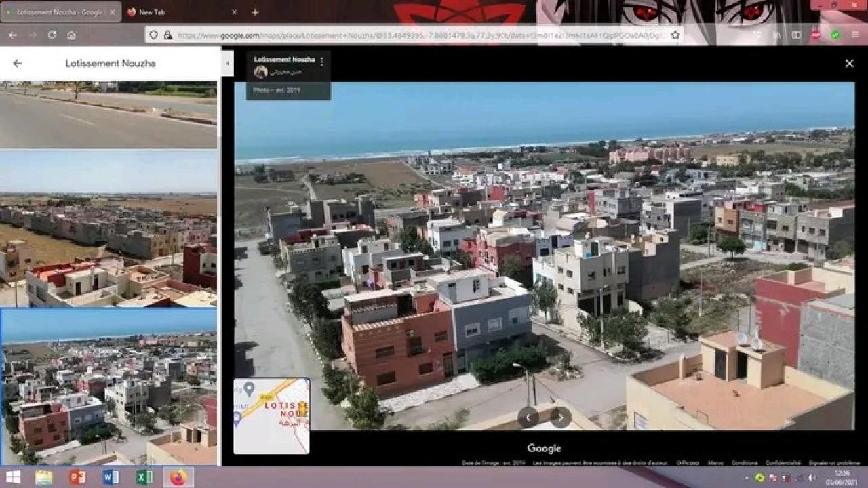The width and height of the screenshot is (868, 488).
Task: Collapse the photo side panel
Action: click(228, 63)
